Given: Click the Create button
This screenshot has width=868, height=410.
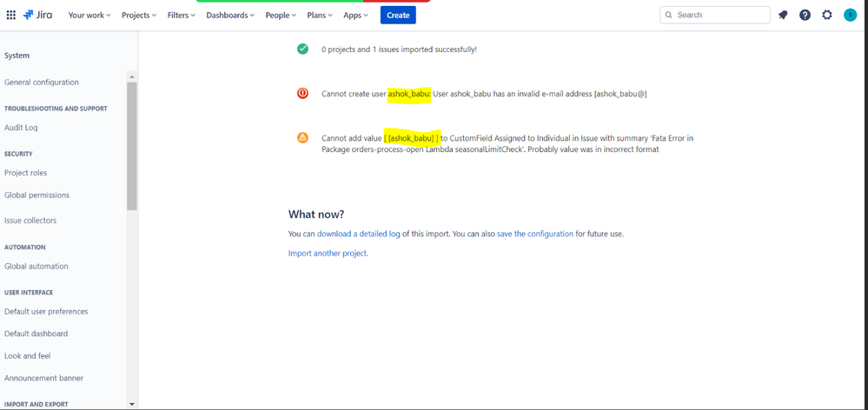Looking at the screenshot, I should [x=398, y=15].
